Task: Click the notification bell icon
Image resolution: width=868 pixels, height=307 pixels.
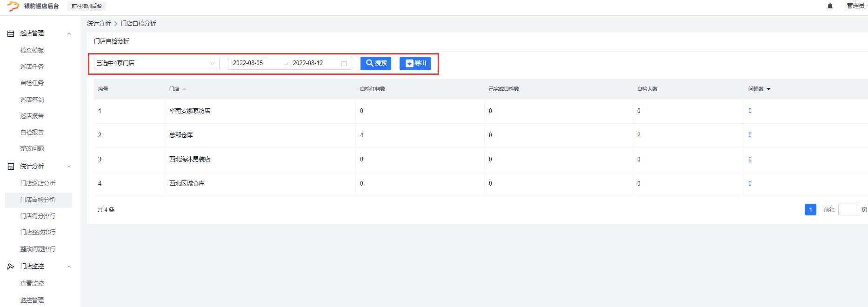Action: pyautogui.click(x=830, y=6)
